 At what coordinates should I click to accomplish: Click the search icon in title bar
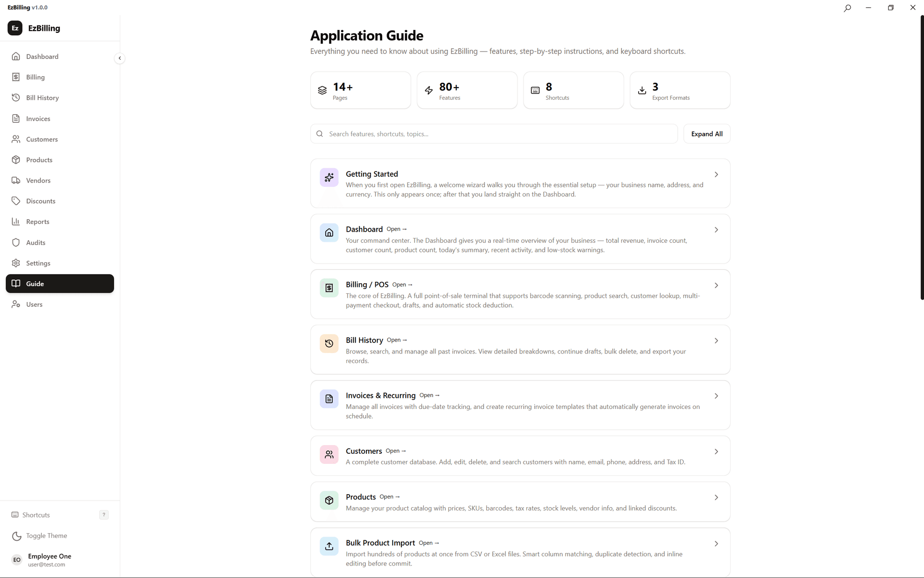(847, 8)
